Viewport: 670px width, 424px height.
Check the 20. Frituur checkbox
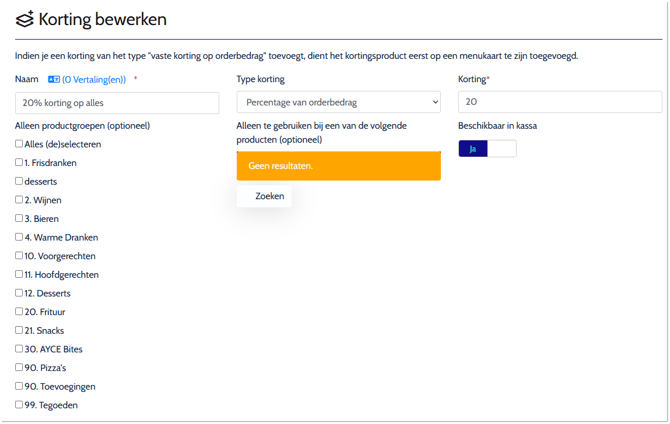tap(19, 312)
